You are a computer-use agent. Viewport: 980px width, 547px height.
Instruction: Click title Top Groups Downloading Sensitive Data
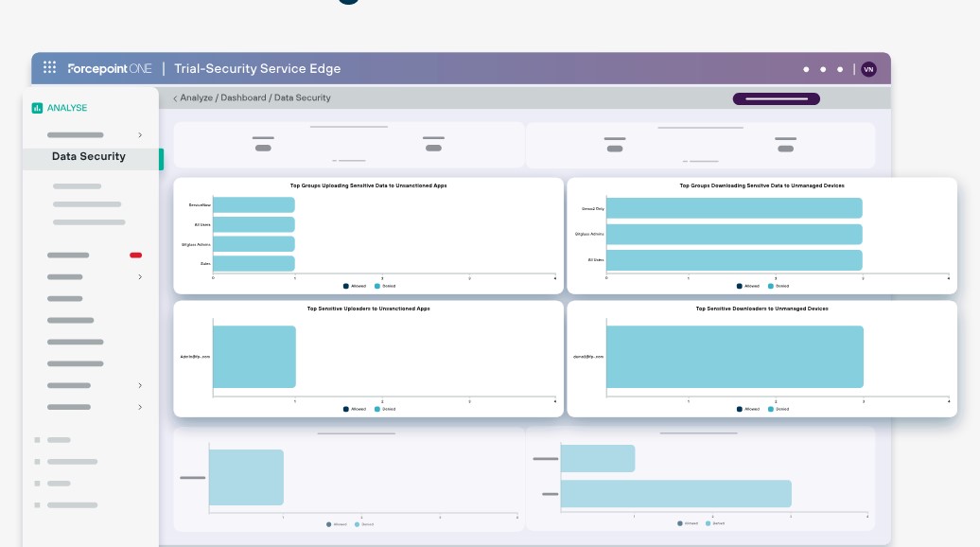point(761,185)
